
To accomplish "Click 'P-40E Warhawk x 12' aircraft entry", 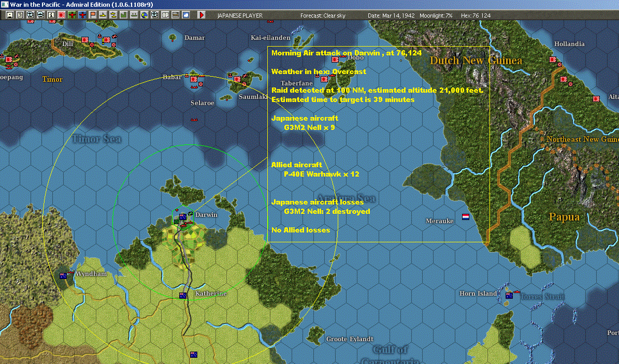I will [x=321, y=174].
